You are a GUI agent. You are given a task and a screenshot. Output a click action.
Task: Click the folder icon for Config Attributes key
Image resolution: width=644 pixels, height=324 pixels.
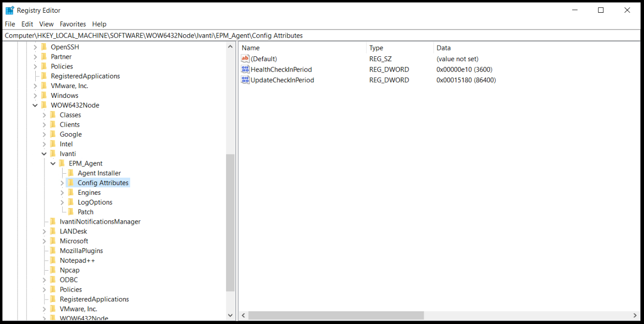(x=70, y=183)
